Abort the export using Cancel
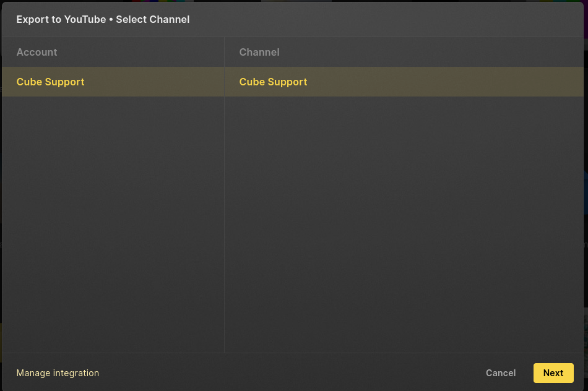 pos(501,373)
